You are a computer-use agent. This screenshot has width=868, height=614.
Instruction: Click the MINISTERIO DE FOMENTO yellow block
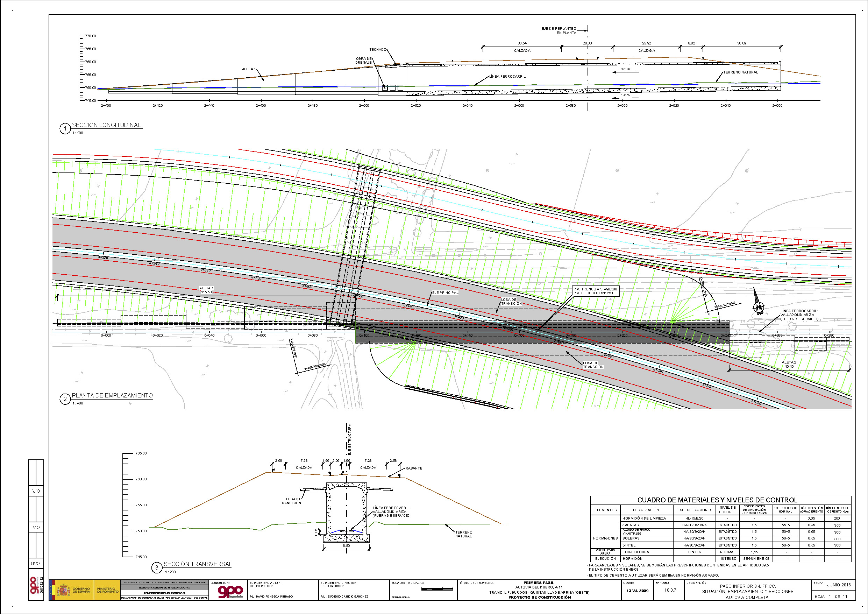click(107, 590)
